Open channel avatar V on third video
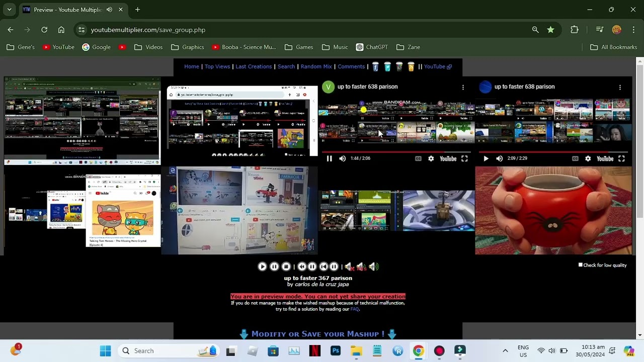Image resolution: width=644 pixels, height=362 pixels. coord(328,87)
